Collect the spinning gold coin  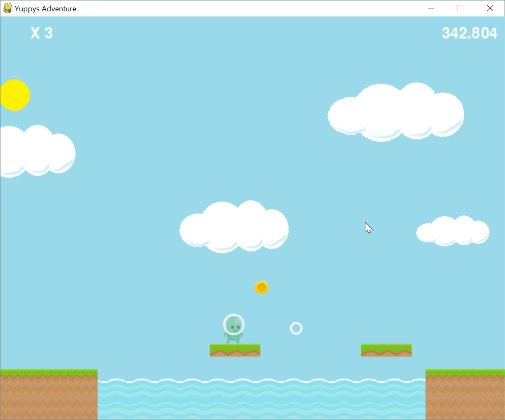point(262,287)
